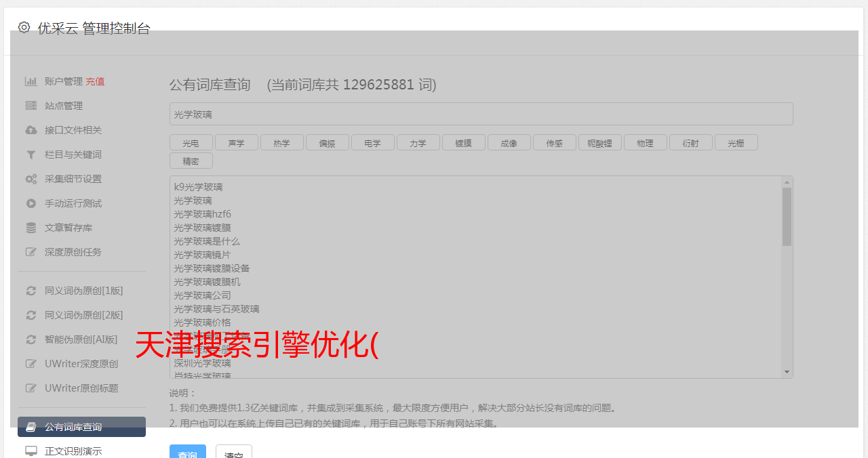The height and width of the screenshot is (458, 868).
Task: Click the red 充值 link
Action: pyautogui.click(x=95, y=81)
